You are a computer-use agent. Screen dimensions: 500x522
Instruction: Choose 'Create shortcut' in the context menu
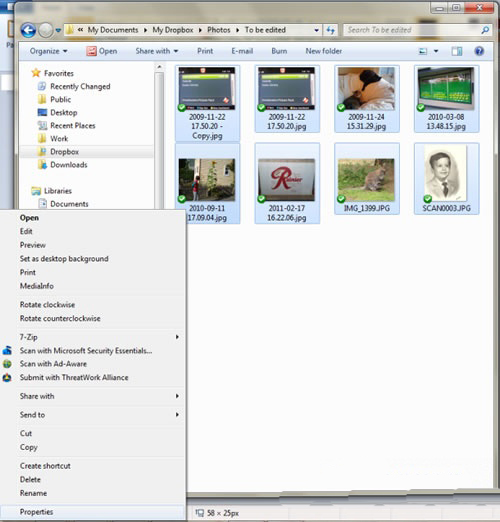click(93, 466)
